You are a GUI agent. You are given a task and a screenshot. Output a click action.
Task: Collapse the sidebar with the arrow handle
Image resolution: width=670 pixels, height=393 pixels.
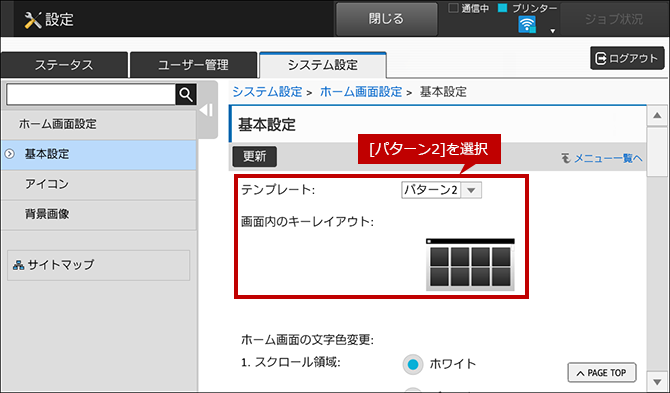coord(207,110)
